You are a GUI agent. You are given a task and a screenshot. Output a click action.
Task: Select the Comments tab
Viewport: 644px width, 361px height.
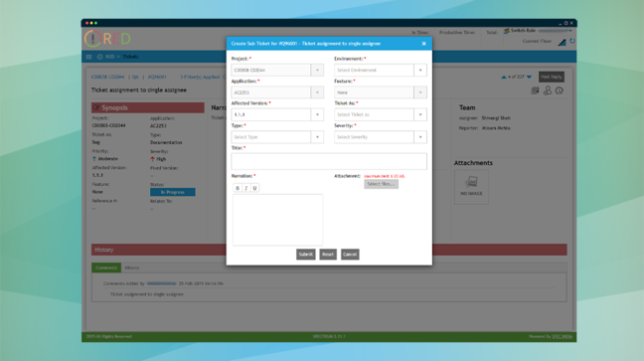tap(106, 268)
